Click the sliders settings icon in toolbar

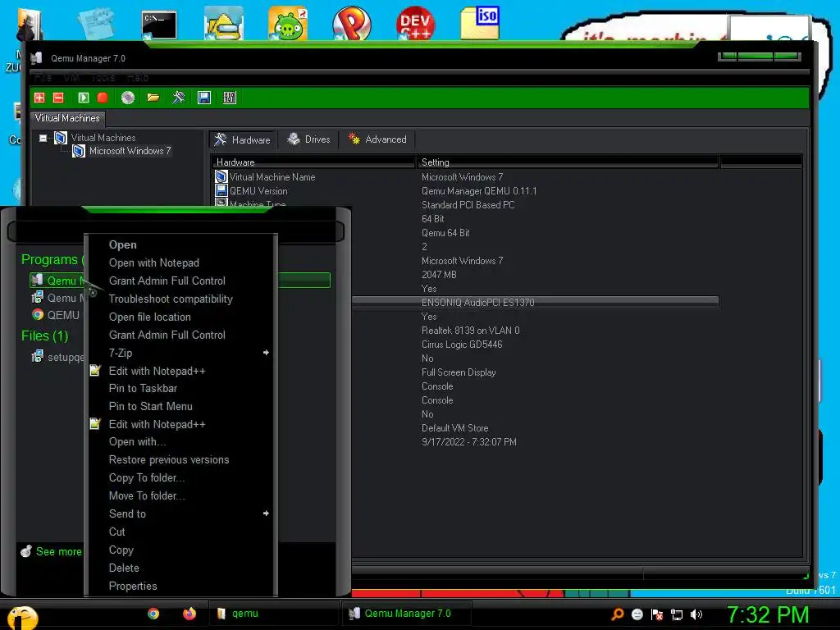(x=230, y=98)
